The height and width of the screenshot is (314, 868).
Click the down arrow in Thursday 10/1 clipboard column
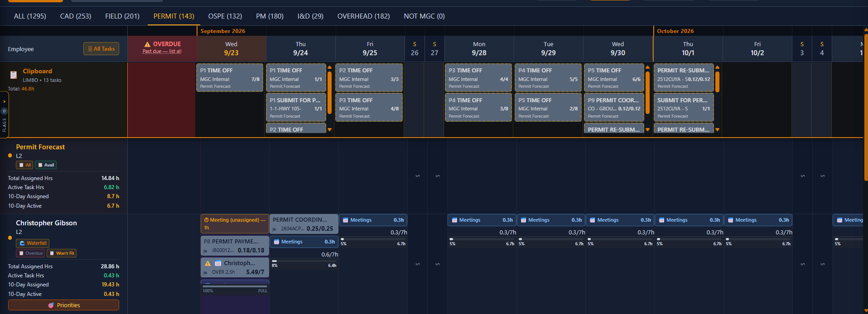click(718, 130)
